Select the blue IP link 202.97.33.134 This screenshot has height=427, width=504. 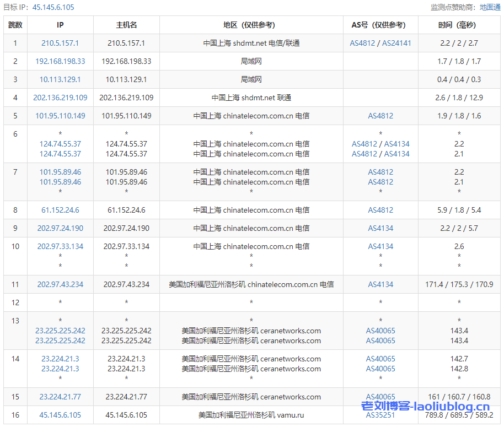coord(60,246)
